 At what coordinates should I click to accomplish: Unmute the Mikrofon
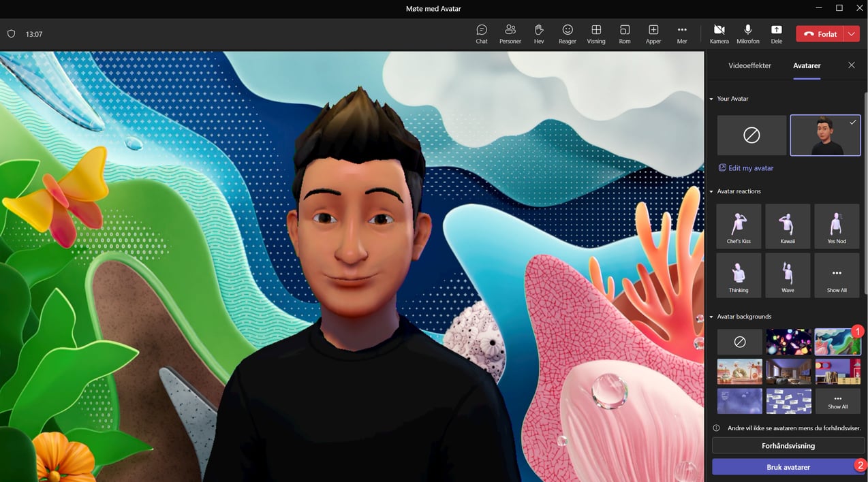coord(747,33)
